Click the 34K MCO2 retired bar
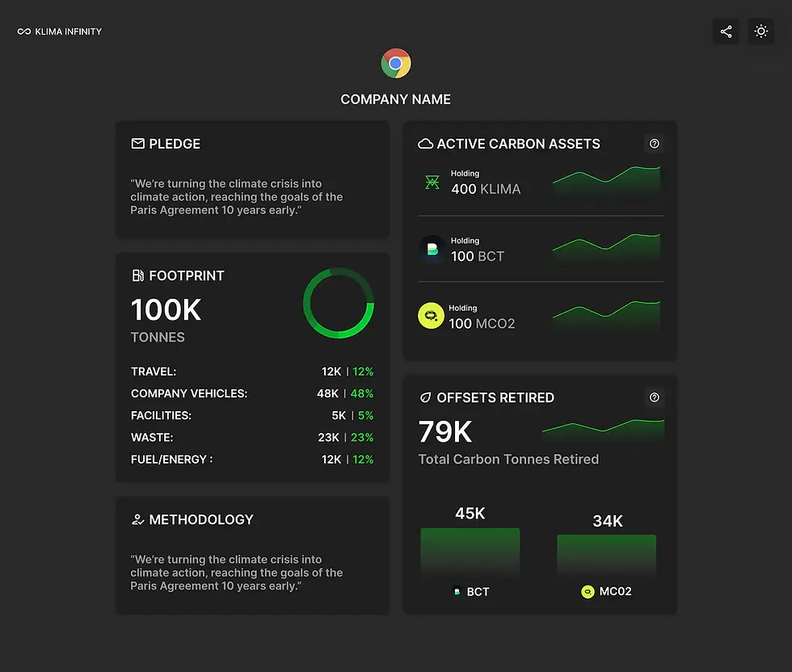 tap(607, 556)
